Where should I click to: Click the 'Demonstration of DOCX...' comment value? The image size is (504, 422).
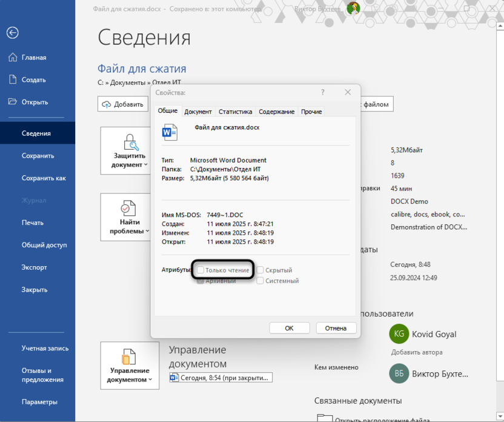tap(429, 227)
